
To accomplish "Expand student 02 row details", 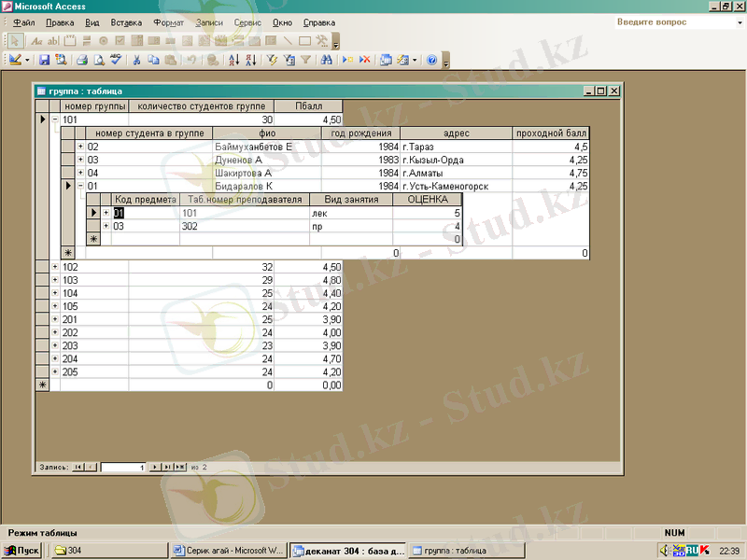I will click(x=80, y=147).
